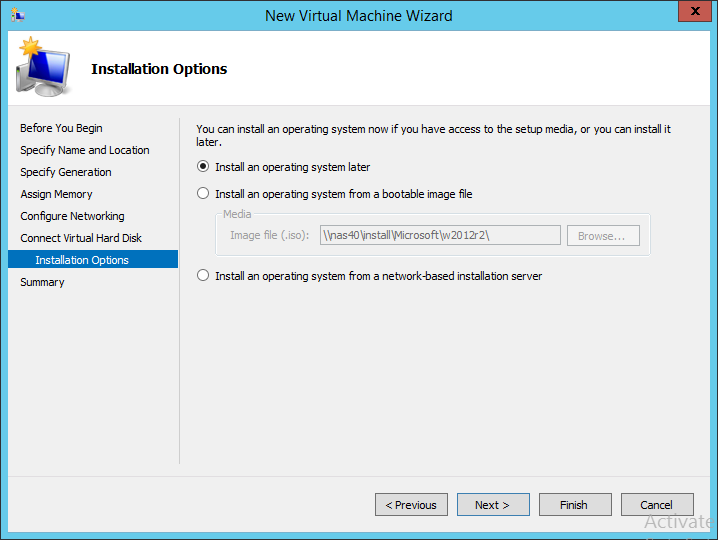This screenshot has height=540, width=718.
Task: Click the Next button
Action: (493, 505)
